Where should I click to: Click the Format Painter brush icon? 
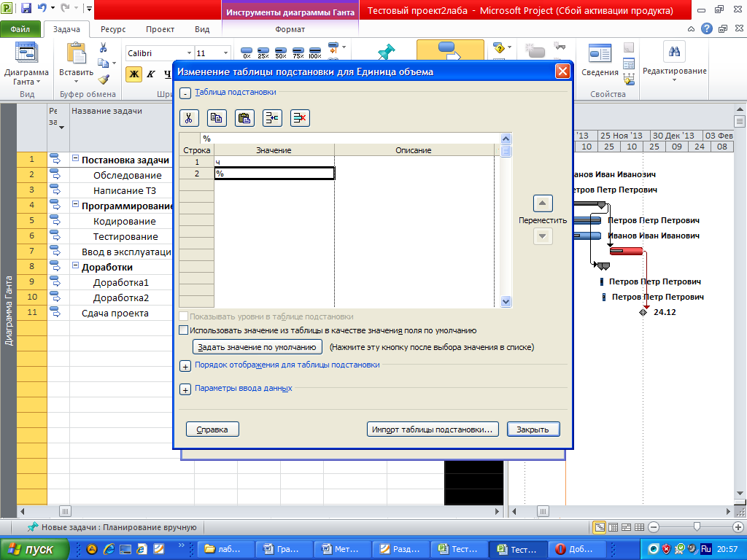(x=104, y=79)
